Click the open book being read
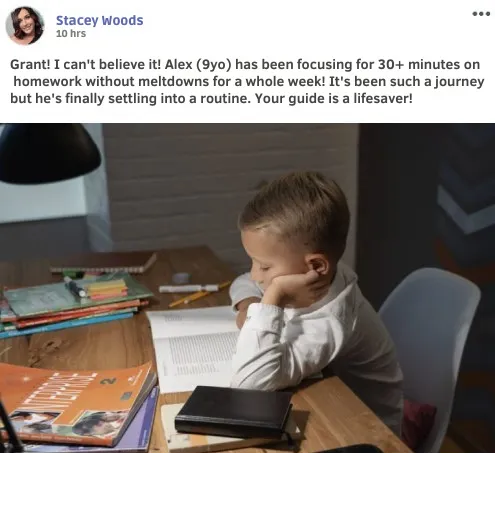The image size is (495, 522). click(x=193, y=347)
